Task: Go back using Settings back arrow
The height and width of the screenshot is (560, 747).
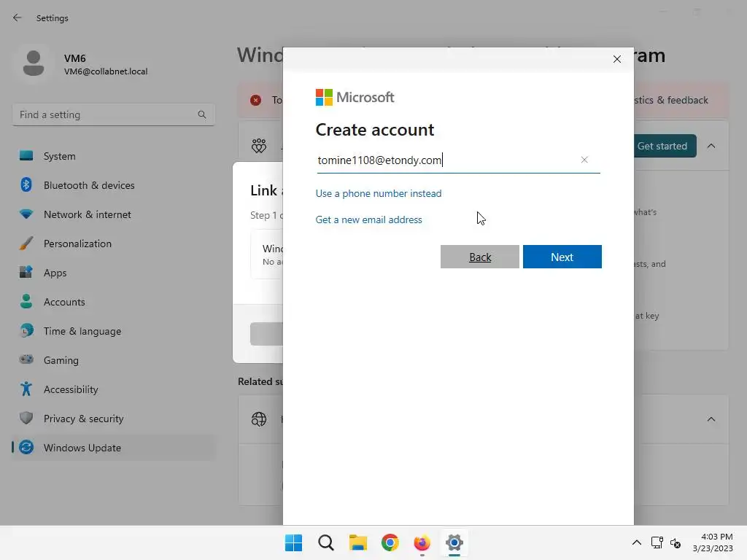Action: tap(18, 17)
